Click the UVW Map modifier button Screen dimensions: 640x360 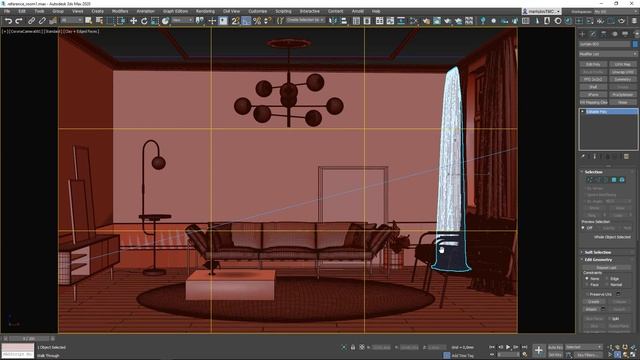pos(622,64)
